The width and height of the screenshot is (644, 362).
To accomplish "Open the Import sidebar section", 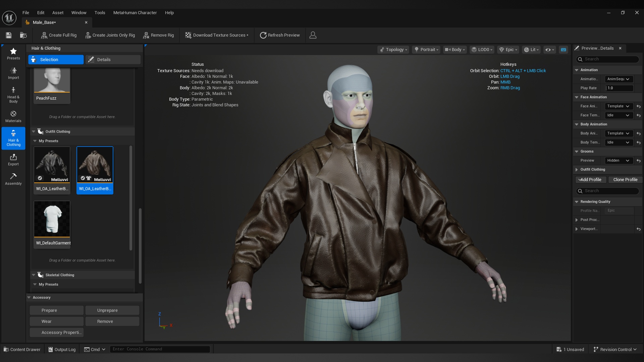I will [x=13, y=73].
